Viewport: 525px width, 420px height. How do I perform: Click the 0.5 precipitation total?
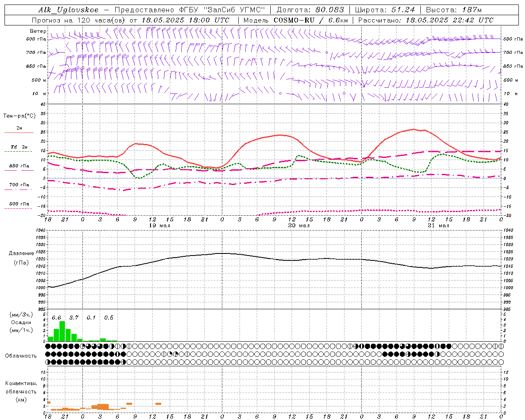109,318
